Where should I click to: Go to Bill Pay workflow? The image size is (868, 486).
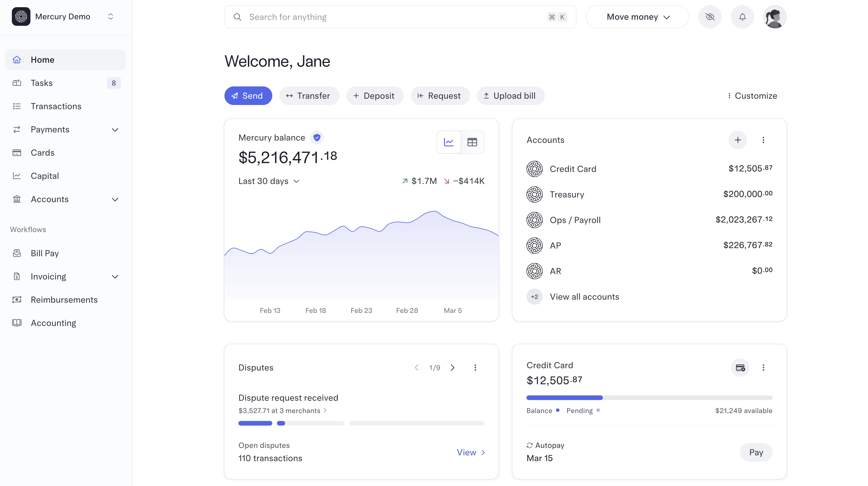(44, 253)
